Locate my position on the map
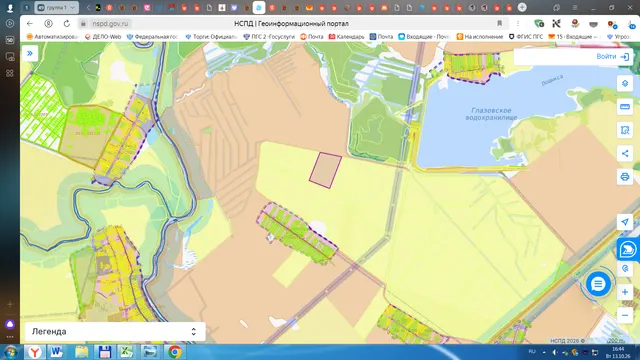Screen dimensions: 640x360 pos(625,222)
